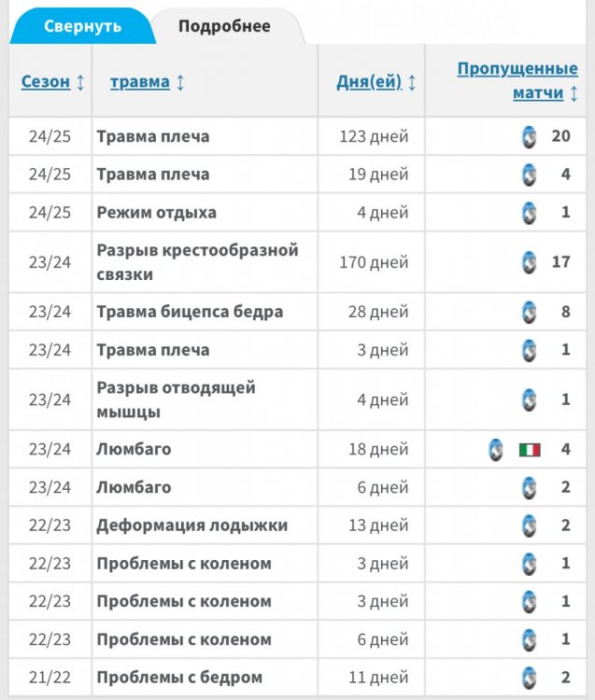Click club crest in 170-day cruciate ligament row
Image resolution: width=595 pixels, height=700 pixels.
point(529,262)
